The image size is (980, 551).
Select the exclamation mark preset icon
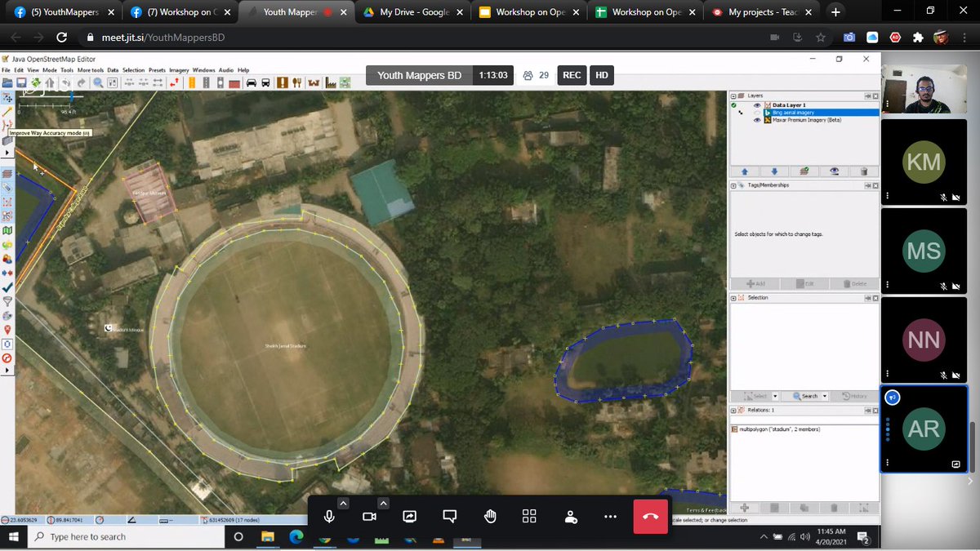tap(283, 83)
